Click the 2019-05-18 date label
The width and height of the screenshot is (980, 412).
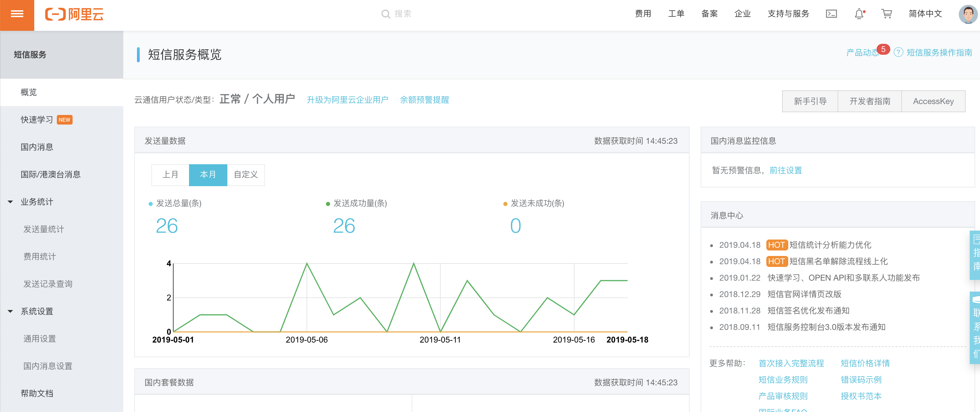tap(627, 340)
